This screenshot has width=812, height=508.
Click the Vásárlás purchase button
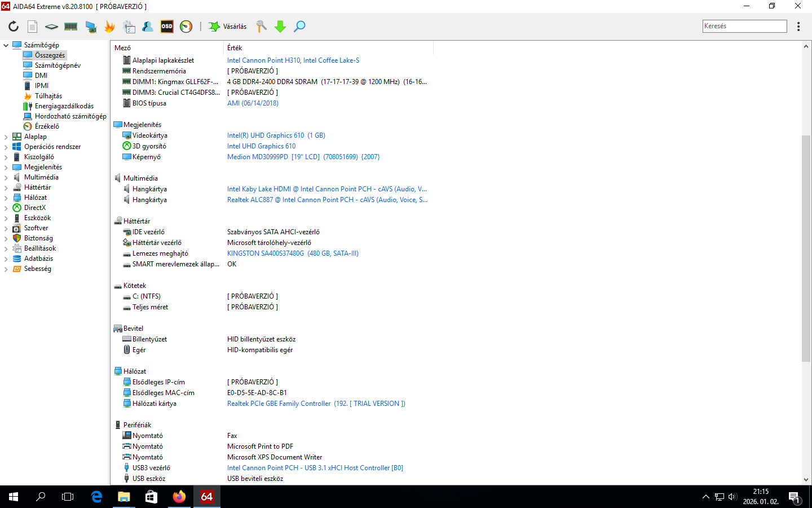[x=228, y=26]
